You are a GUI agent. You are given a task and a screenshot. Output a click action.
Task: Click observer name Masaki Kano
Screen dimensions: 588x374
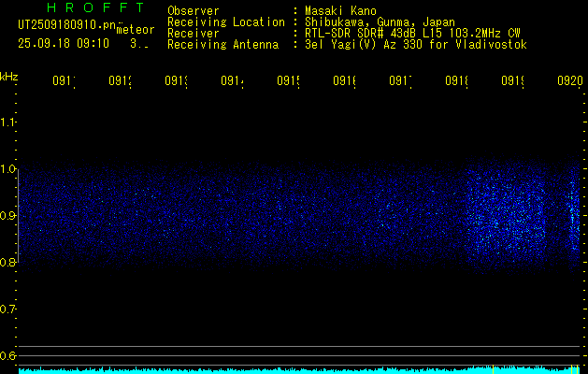[x=340, y=11]
